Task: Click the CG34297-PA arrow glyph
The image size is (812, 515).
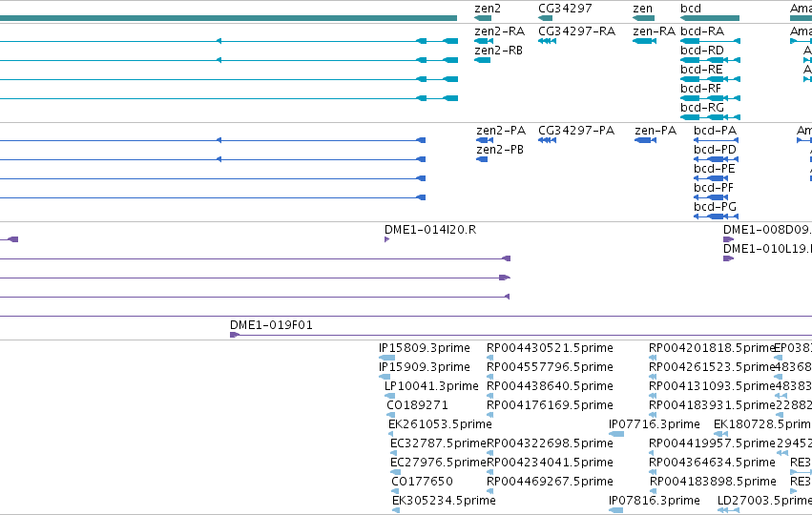Action: [x=548, y=140]
